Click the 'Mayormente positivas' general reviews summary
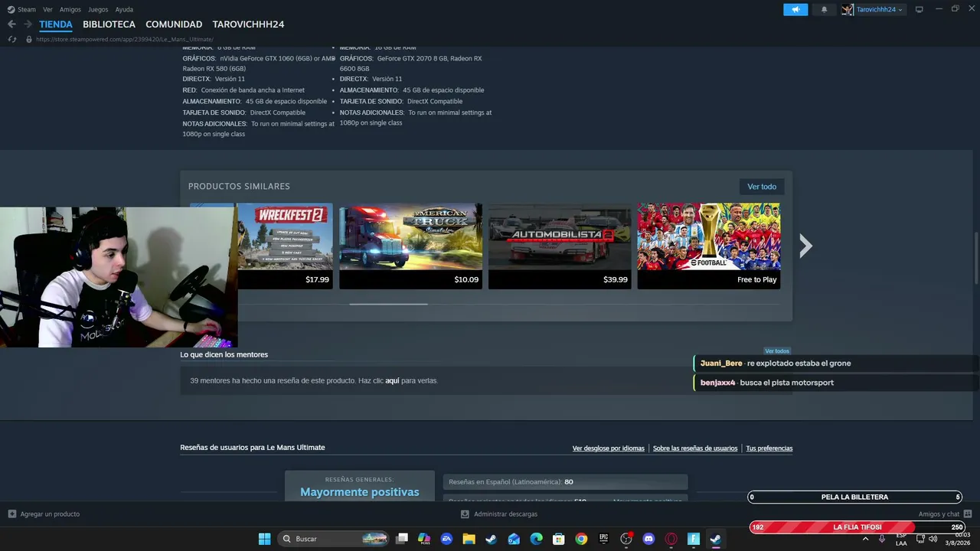This screenshot has height=551, width=980. 360,492
